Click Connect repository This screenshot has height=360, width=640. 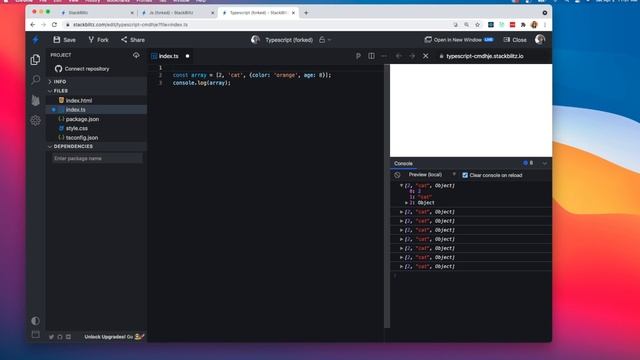[82, 69]
